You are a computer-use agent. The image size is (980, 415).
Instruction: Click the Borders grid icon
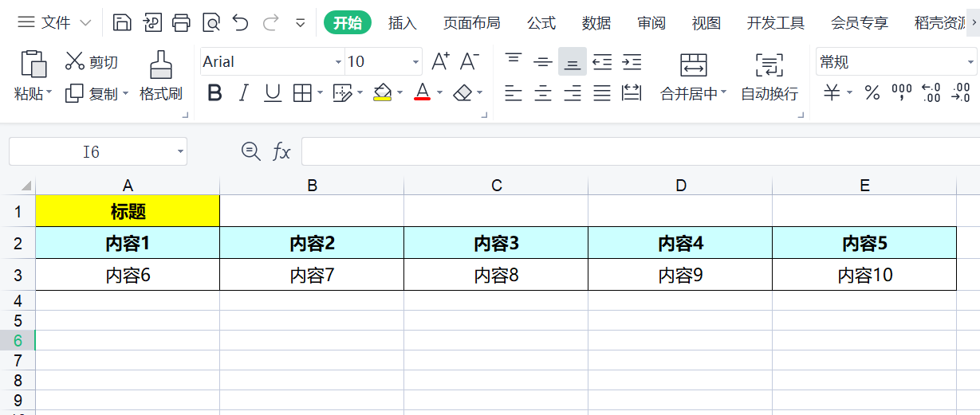pyautogui.click(x=302, y=94)
